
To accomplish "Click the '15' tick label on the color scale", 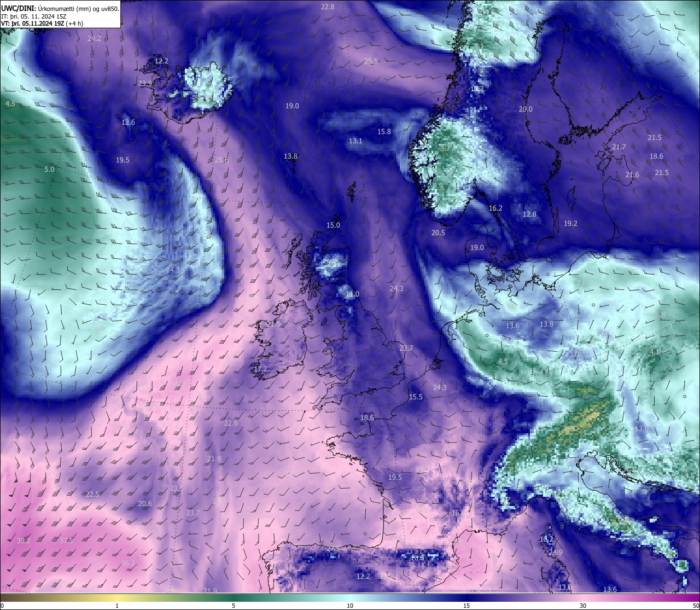I will point(466,606).
